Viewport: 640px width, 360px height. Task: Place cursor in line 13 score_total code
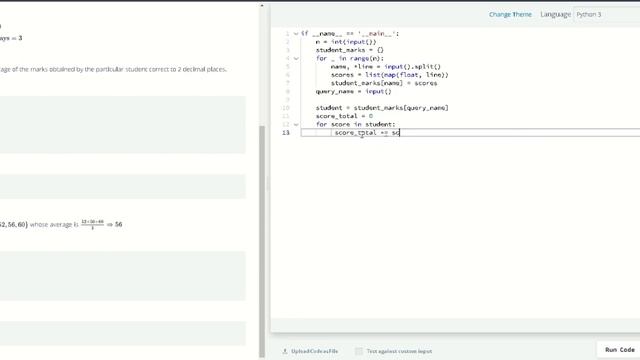367,133
